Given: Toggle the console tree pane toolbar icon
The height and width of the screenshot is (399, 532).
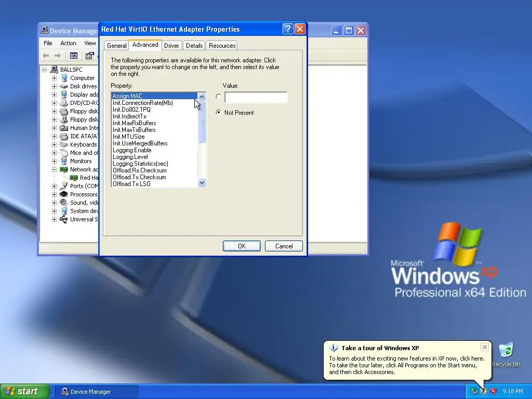Looking at the screenshot, I should 74,56.
